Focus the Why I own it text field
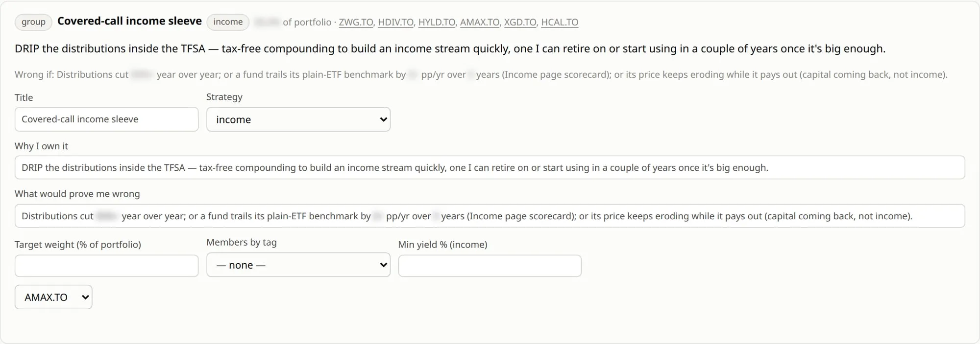The width and height of the screenshot is (980, 344). pyautogui.click(x=490, y=167)
